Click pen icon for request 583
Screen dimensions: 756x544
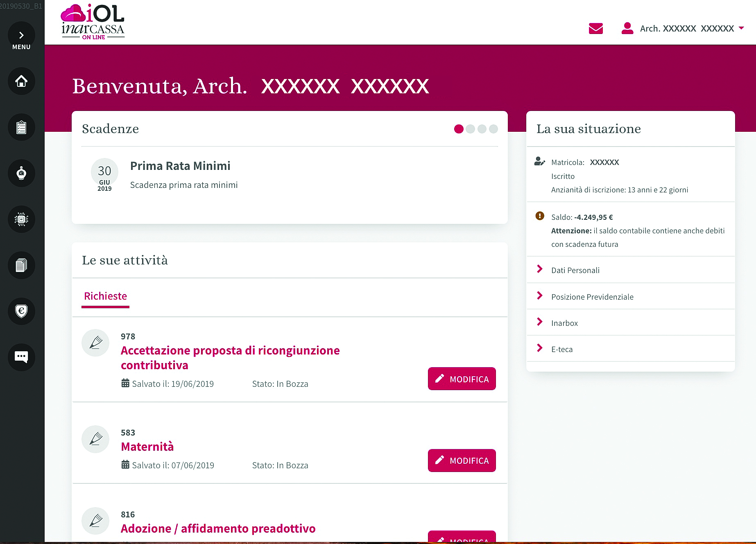95,439
